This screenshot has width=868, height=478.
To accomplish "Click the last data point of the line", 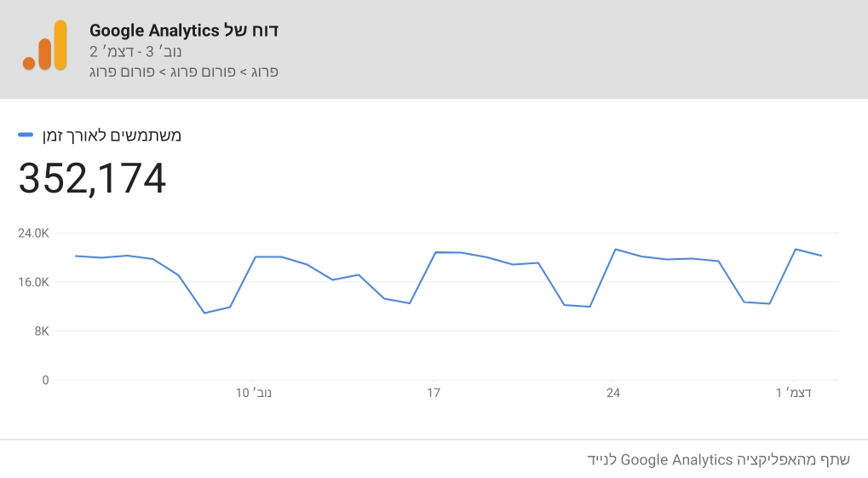I will pos(821,256).
